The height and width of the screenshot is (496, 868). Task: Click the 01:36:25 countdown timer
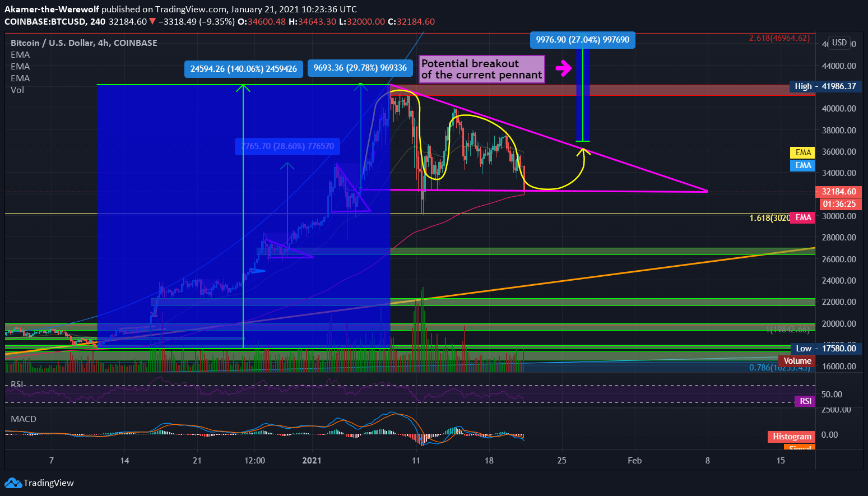[840, 204]
